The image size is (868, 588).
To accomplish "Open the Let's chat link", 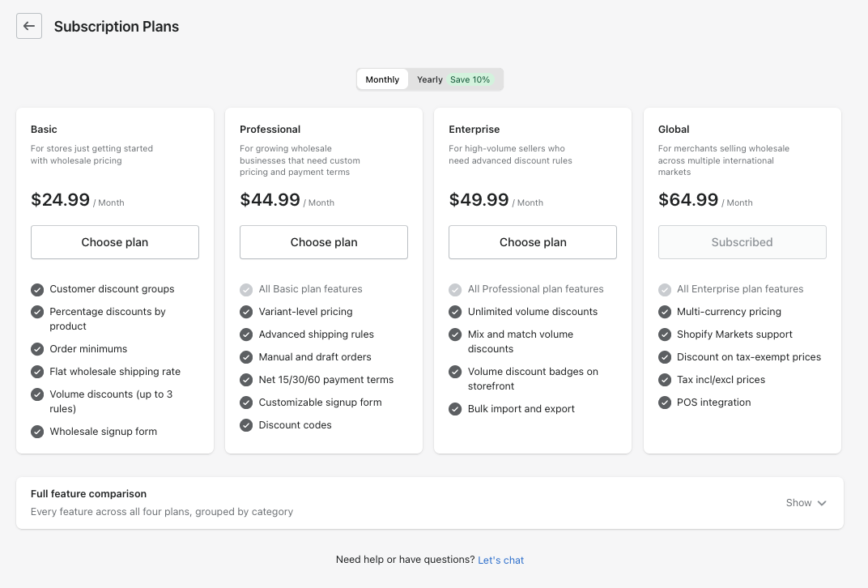I will 500,560.
